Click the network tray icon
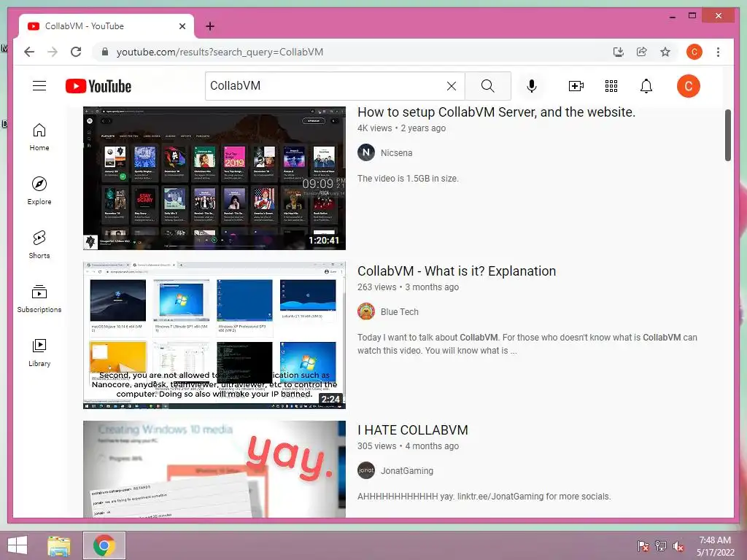The width and height of the screenshot is (747, 560). click(x=661, y=546)
